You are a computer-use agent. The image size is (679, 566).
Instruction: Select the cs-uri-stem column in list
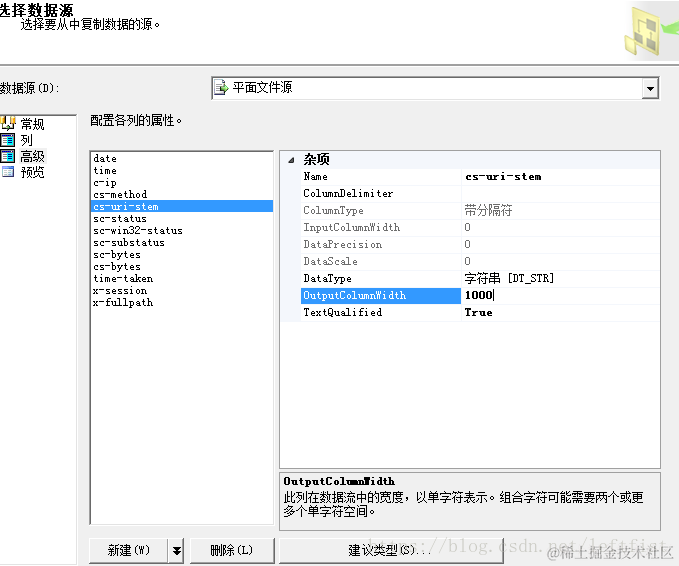pyautogui.click(x=182, y=207)
